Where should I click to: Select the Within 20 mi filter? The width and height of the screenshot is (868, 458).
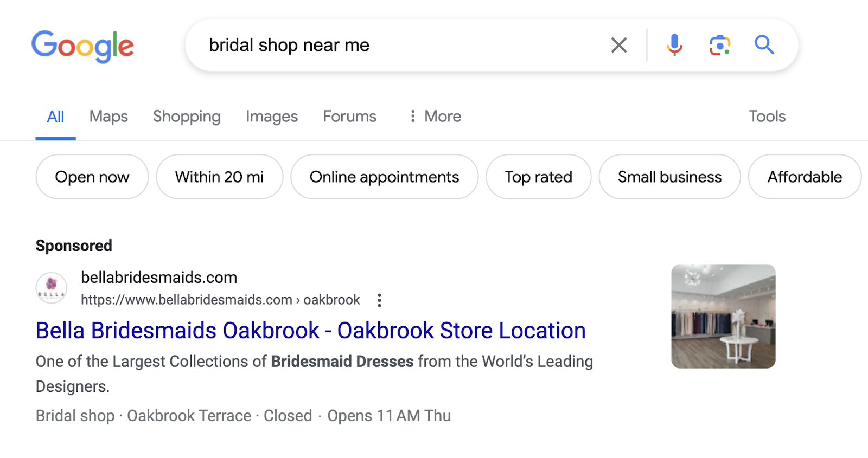click(219, 177)
